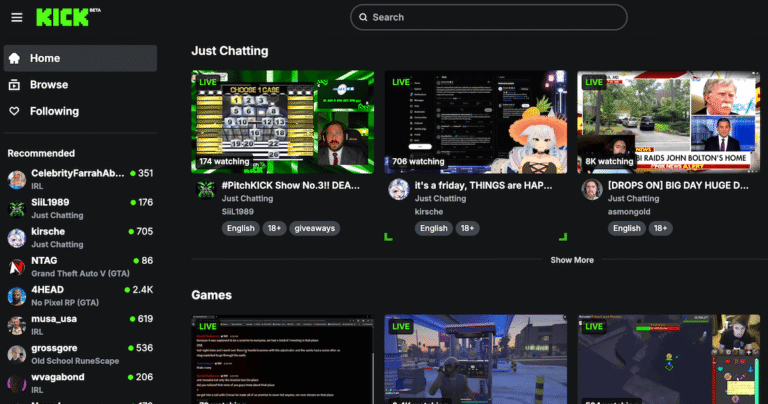Image resolution: width=768 pixels, height=404 pixels.
Task: Open asmongold's 8K watching stream thumbnail
Action: 669,122
